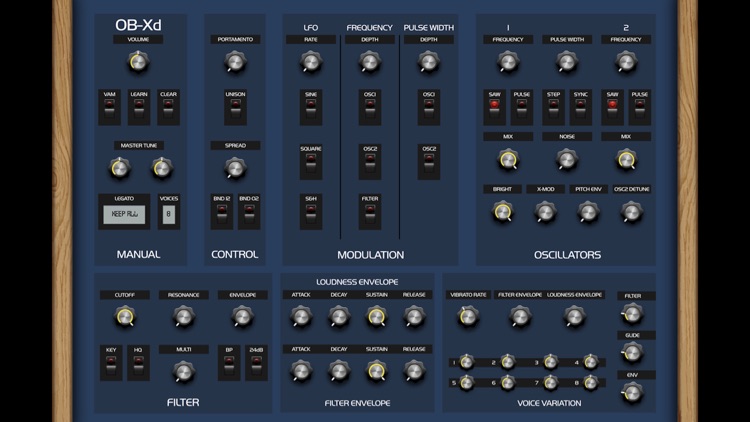Toggle Oscillator 2 PULSE switch
The height and width of the screenshot is (422, 750).
click(x=640, y=109)
